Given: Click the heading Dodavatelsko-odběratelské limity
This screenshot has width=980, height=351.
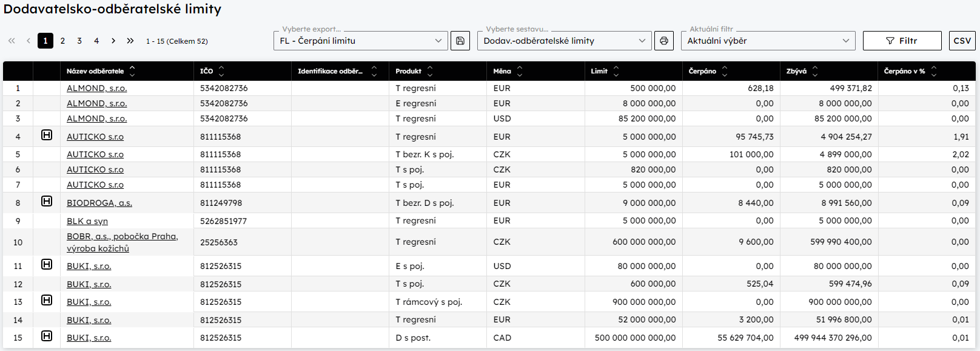Looking at the screenshot, I should (113, 9).
